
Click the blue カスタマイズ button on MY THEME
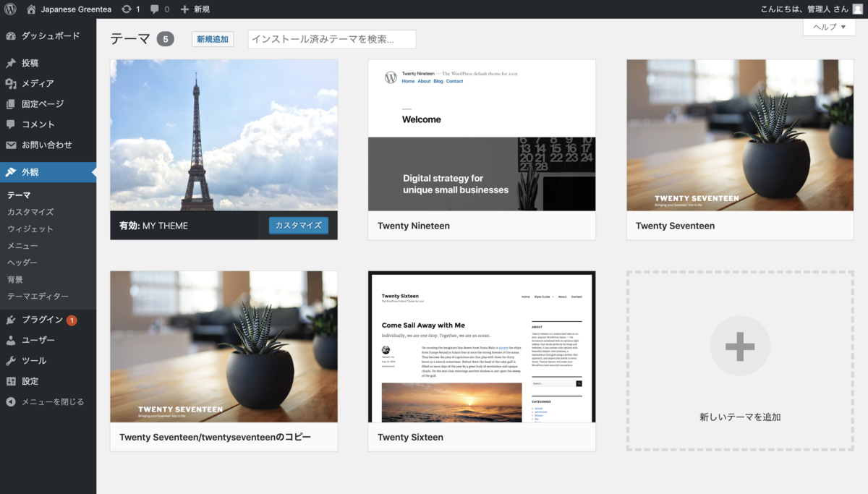[299, 226]
